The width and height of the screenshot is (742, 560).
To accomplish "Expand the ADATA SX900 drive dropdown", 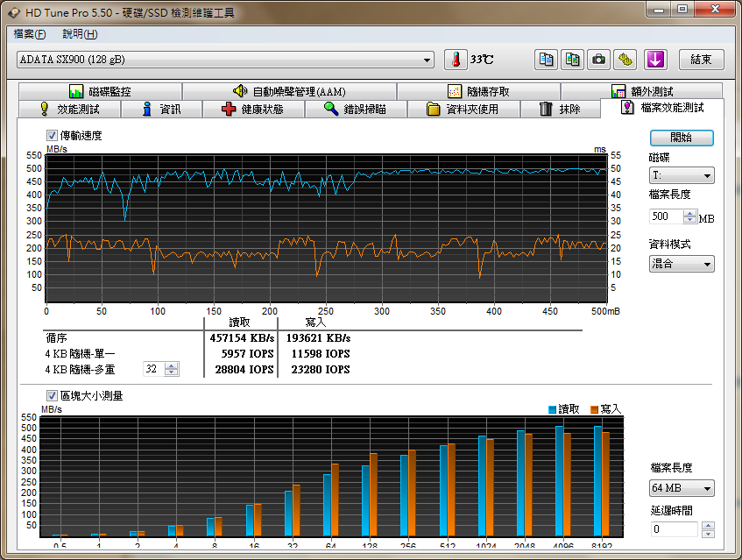I will pos(427,60).
